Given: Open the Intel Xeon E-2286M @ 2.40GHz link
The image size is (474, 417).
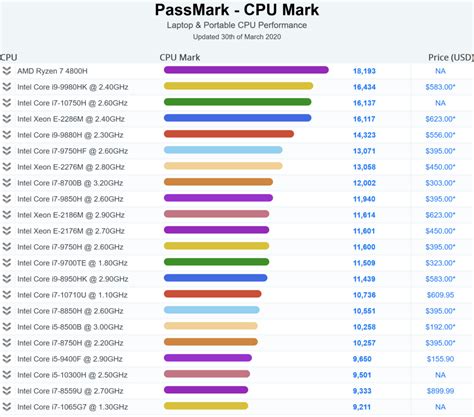Looking at the screenshot, I should pyautogui.click(x=71, y=119).
